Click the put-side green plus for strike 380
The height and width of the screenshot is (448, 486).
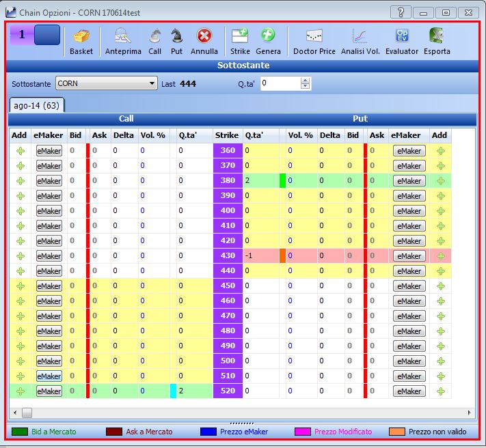[441, 181]
